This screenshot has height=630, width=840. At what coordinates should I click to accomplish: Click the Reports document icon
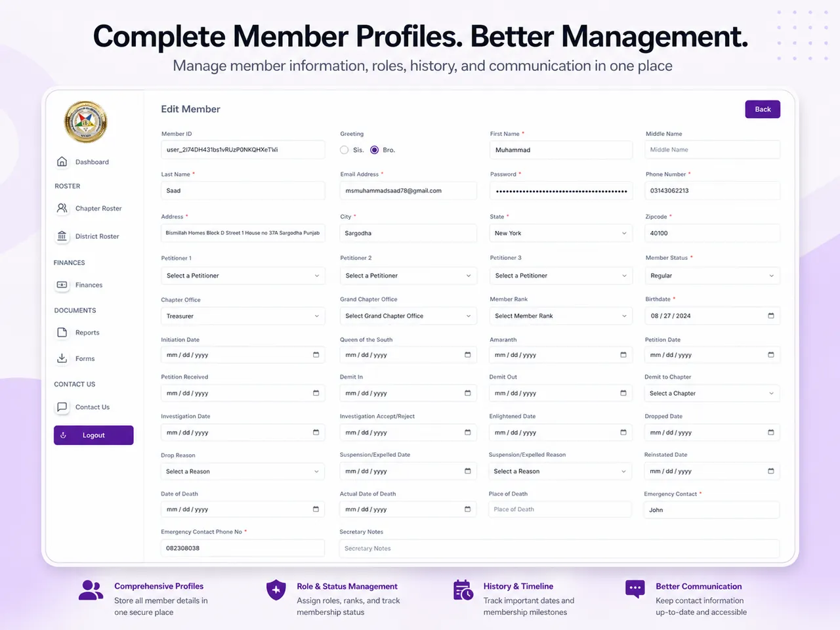click(62, 332)
